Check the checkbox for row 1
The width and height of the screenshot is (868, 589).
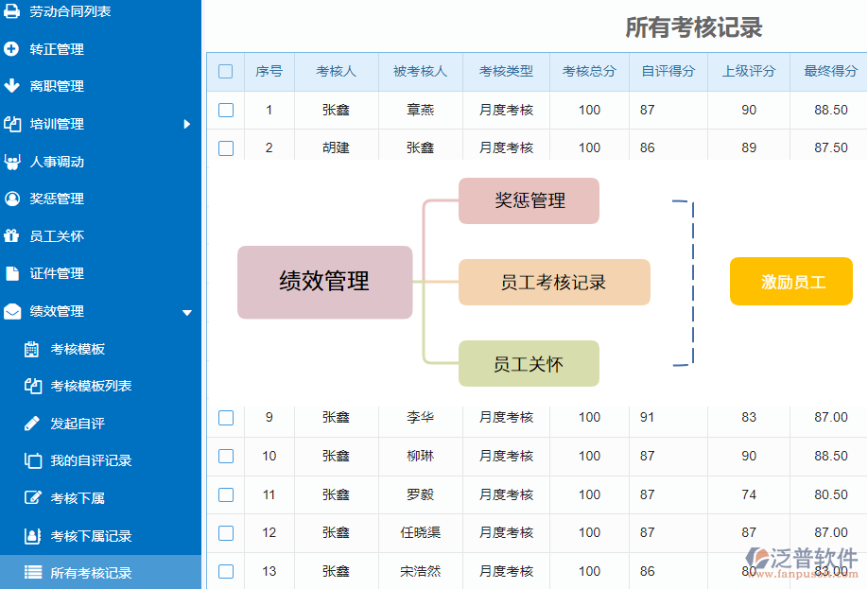coord(225,110)
